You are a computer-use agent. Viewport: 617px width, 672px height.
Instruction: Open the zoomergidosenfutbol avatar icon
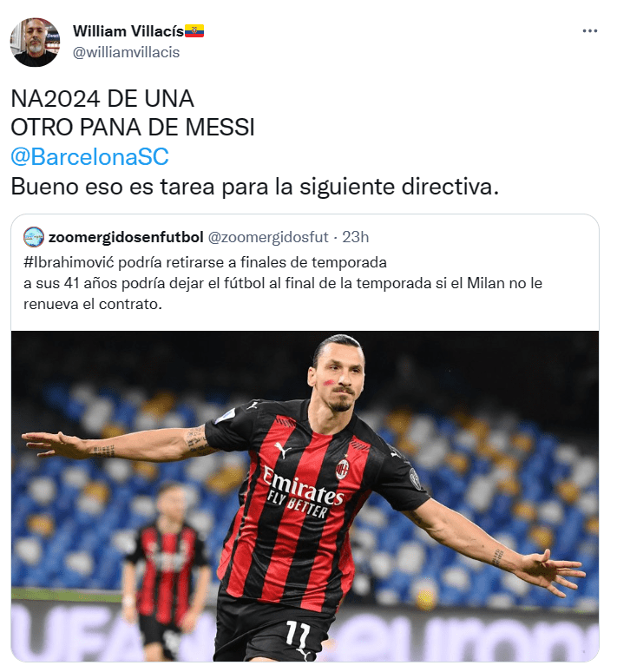click(x=34, y=237)
